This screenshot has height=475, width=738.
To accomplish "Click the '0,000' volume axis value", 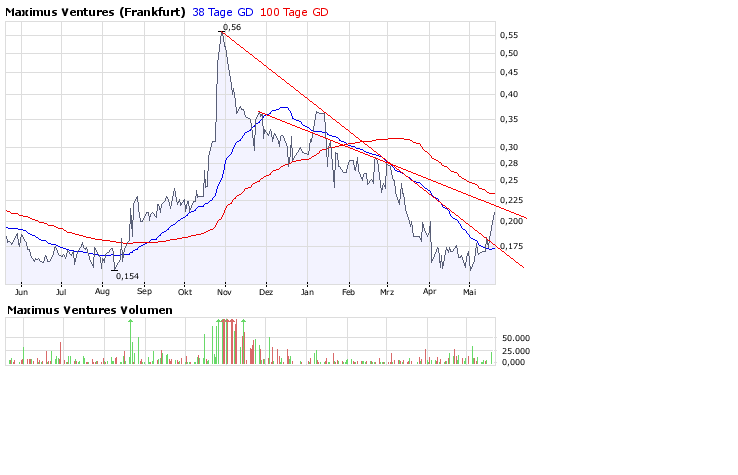I will 513,362.
